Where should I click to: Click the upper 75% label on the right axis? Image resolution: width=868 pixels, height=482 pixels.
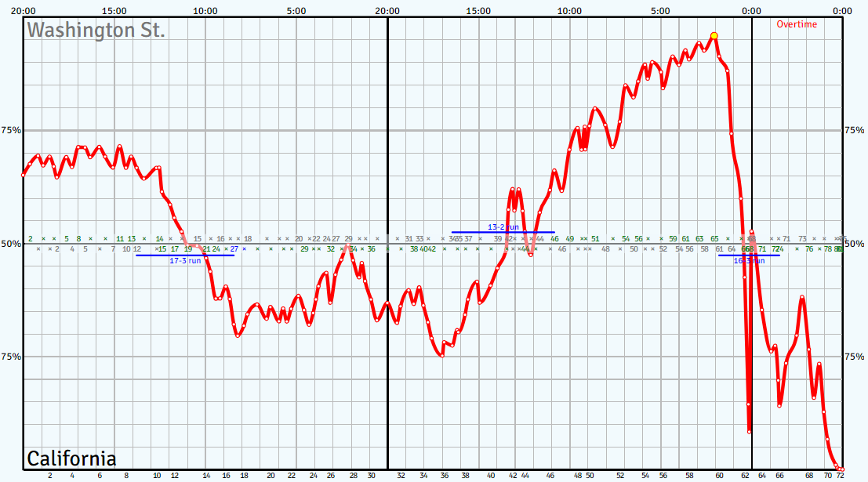(854, 131)
